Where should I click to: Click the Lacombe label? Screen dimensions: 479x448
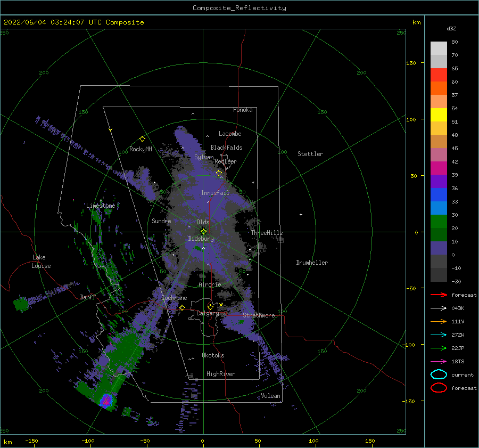230,134
